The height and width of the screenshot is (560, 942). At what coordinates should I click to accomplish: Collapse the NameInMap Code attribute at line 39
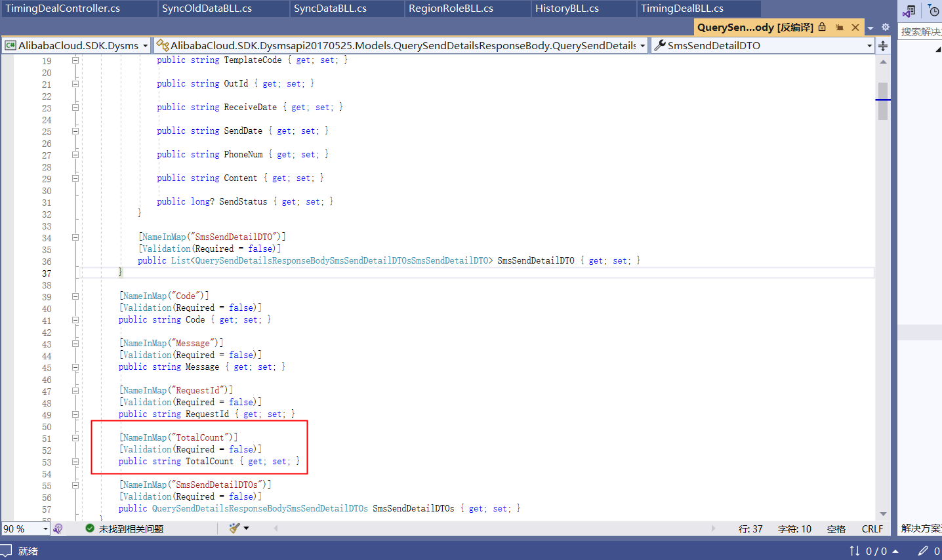tap(75, 296)
